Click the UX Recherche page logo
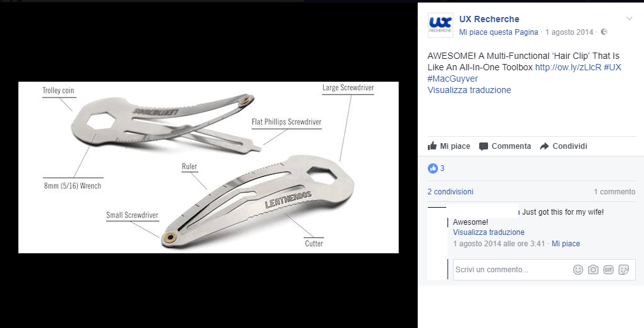This screenshot has height=328, width=644. [x=441, y=25]
